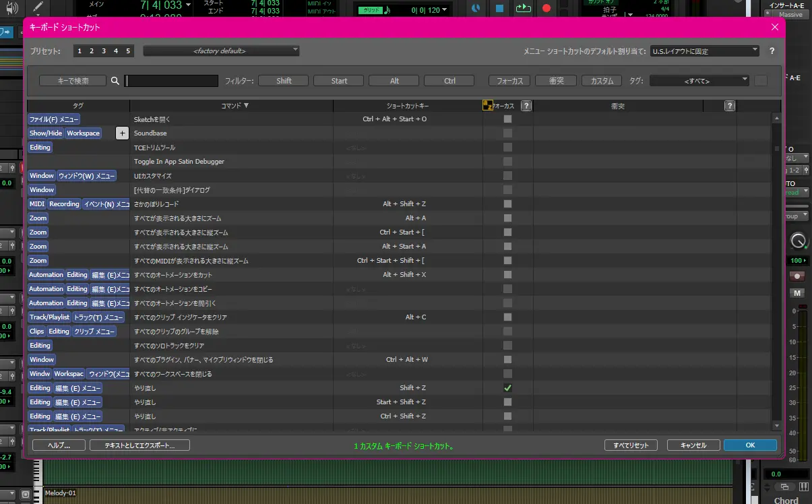Toggle the Shift filter button
Image resolution: width=812 pixels, height=504 pixels.
283,80
